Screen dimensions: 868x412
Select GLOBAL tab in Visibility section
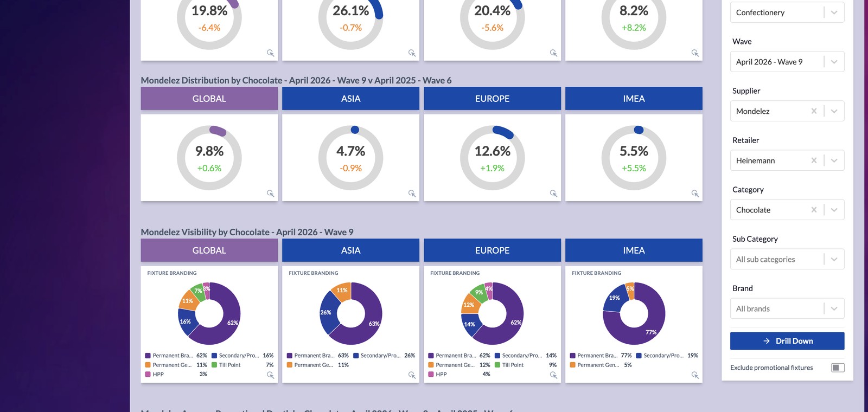[x=209, y=250]
